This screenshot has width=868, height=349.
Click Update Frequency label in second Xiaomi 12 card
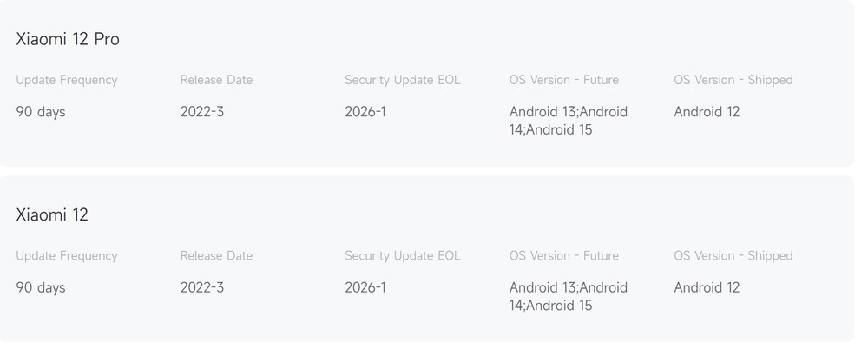click(67, 256)
